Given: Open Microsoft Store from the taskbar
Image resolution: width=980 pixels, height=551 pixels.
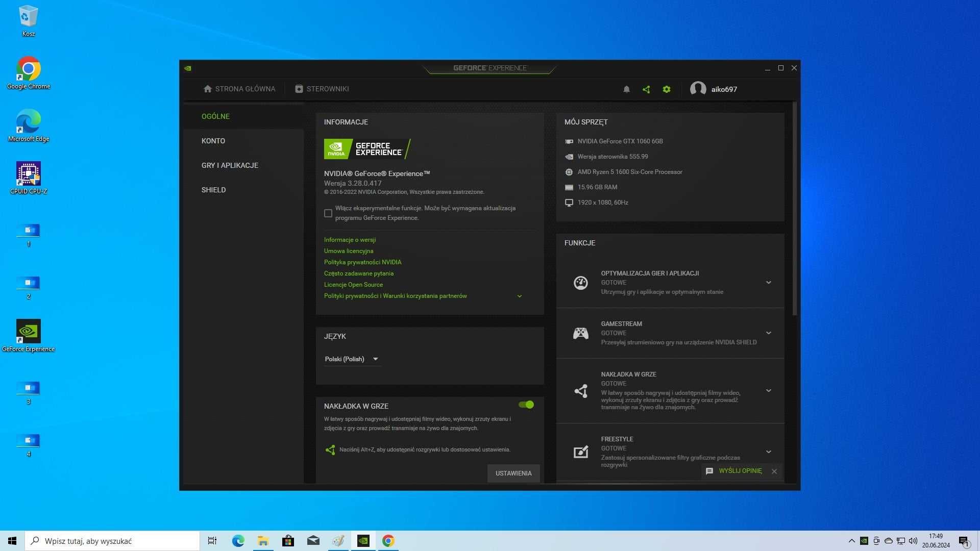Looking at the screenshot, I should pyautogui.click(x=288, y=541).
